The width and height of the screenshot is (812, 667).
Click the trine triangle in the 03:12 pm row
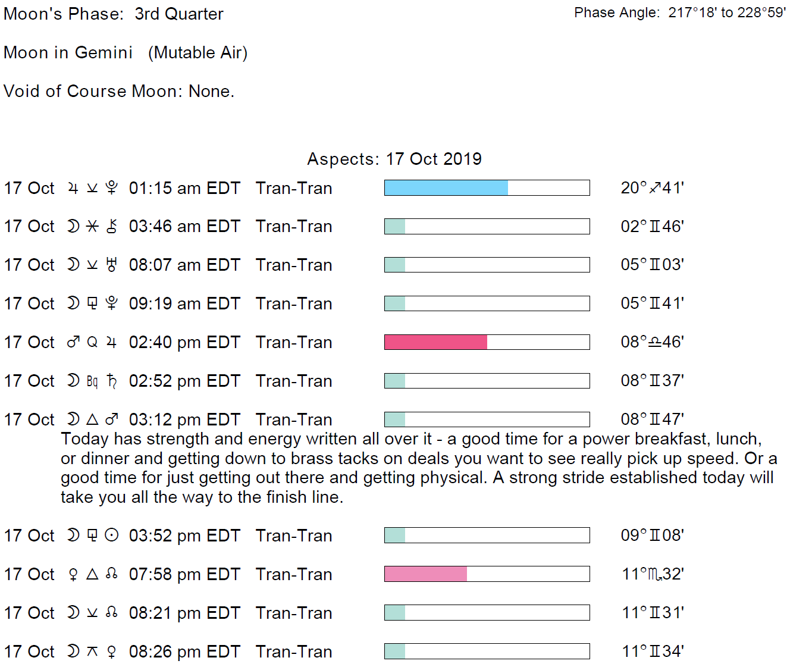(x=92, y=419)
